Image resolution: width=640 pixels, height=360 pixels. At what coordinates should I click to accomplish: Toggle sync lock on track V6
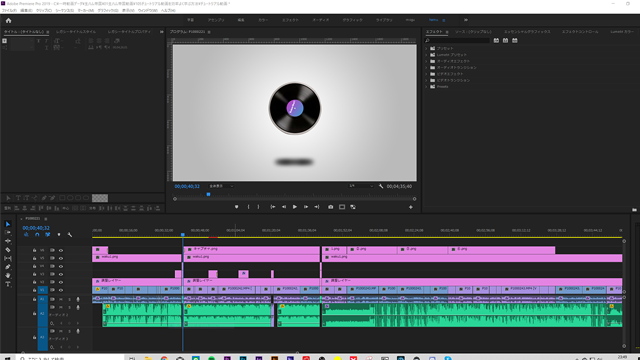point(52,250)
